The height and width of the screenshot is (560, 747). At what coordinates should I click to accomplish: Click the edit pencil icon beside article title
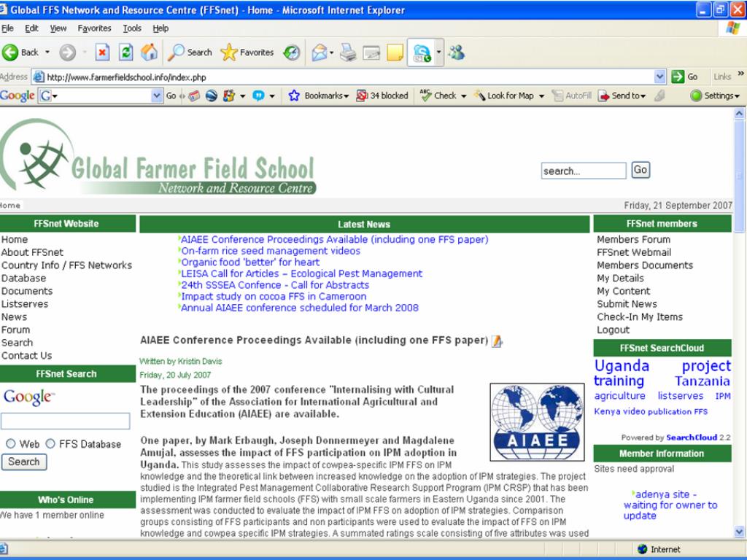[497, 341]
